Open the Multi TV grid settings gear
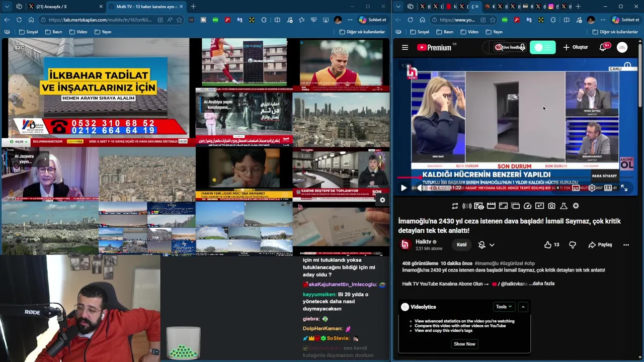This screenshot has height=362, width=644. click(x=382, y=200)
